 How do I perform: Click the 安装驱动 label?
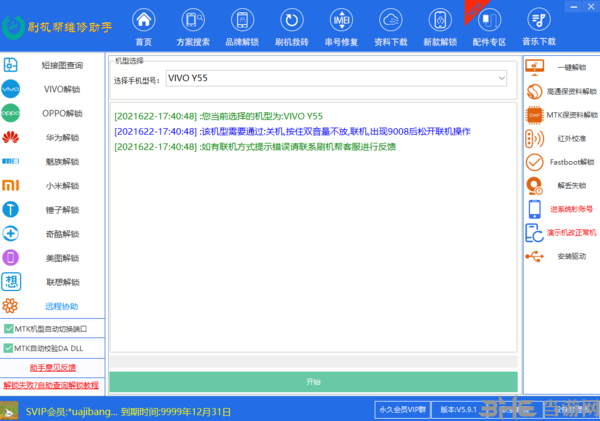[x=572, y=256]
